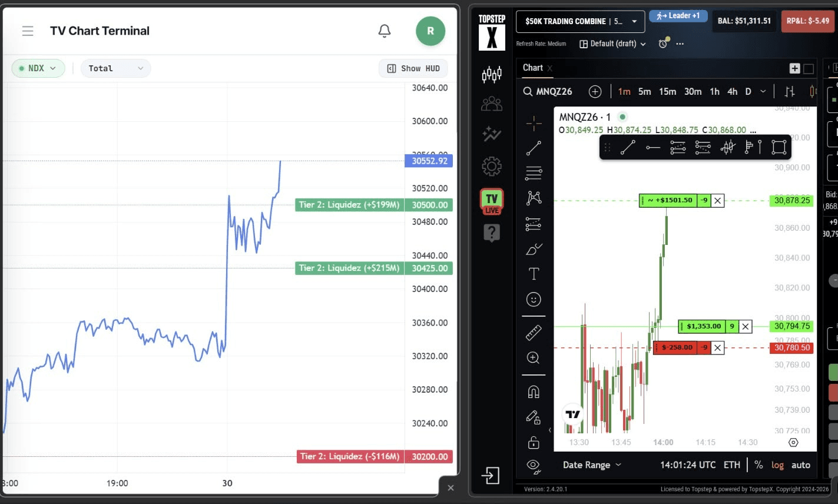This screenshot has height=504, width=838.
Task: Select the 5m timeframe
Action: (x=645, y=91)
